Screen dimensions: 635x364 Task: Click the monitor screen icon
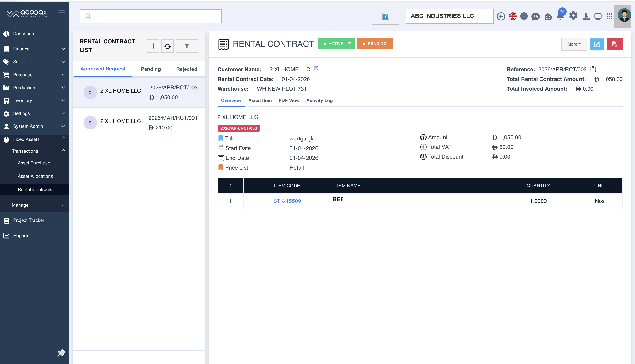tap(598, 16)
